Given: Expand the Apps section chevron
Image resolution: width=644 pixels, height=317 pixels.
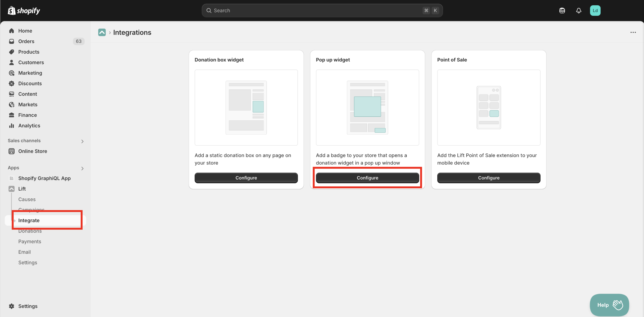Looking at the screenshot, I should point(82,169).
